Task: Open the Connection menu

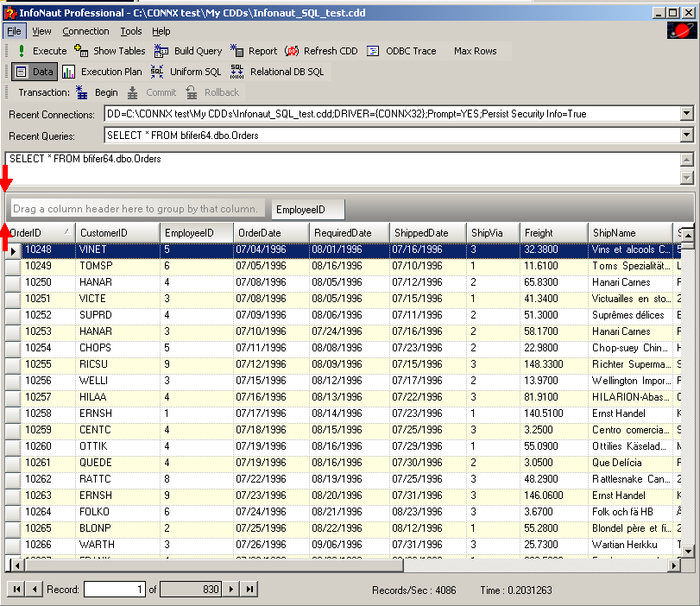Action: (85, 31)
